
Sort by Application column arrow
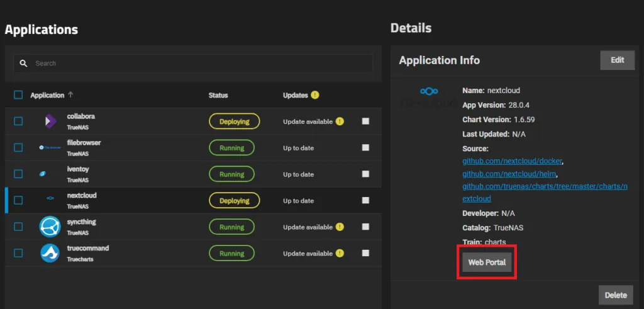(x=70, y=95)
